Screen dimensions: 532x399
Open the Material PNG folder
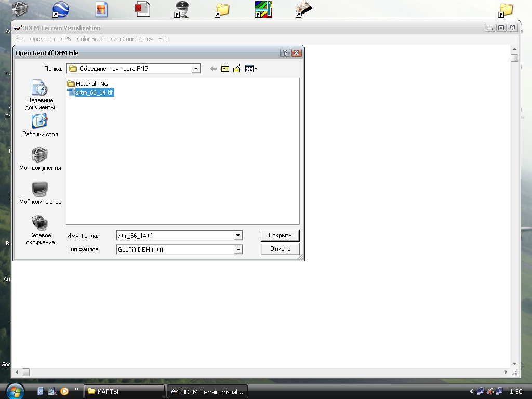pos(87,84)
